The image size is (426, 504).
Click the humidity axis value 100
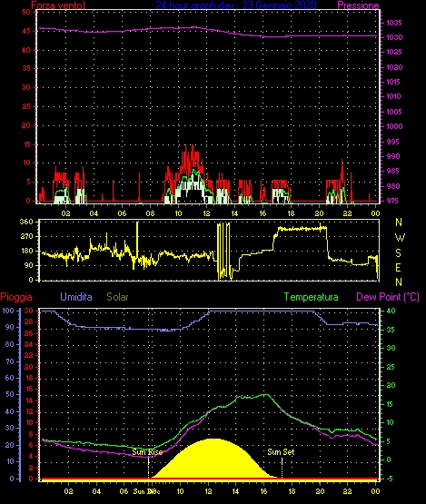click(x=8, y=311)
